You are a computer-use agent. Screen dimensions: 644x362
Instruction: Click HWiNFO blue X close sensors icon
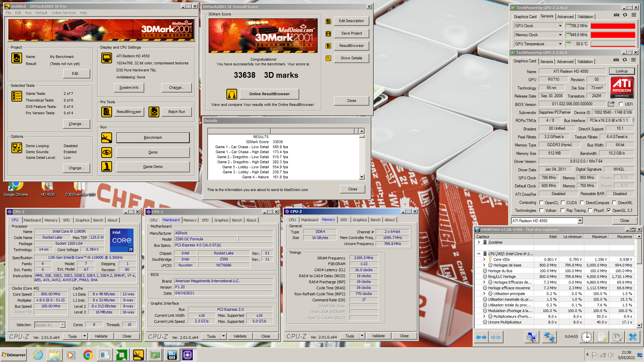pyautogui.click(x=633, y=337)
